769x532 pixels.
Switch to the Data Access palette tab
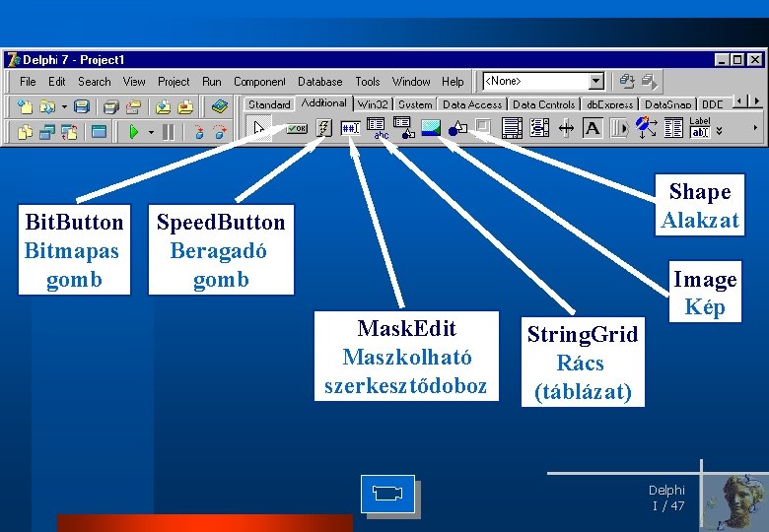coord(472,104)
